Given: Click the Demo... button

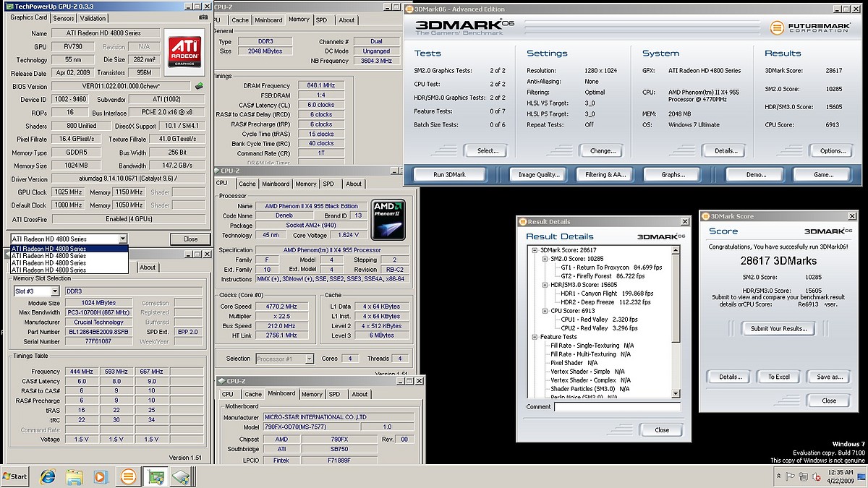Looking at the screenshot, I should [x=755, y=174].
